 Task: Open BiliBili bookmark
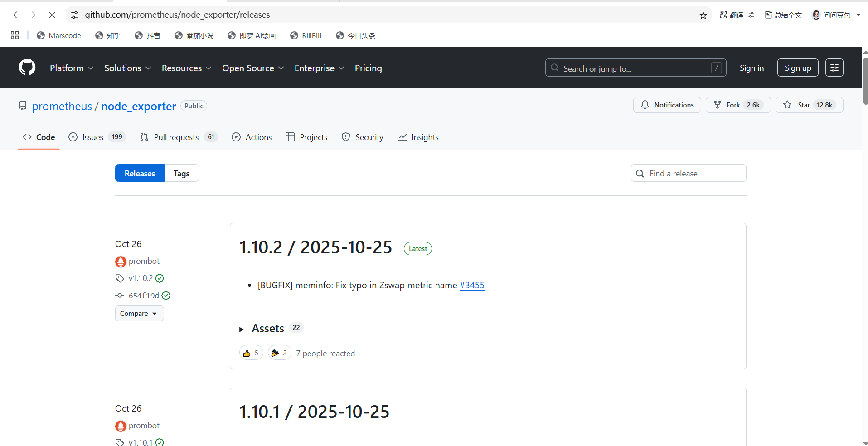(305, 35)
